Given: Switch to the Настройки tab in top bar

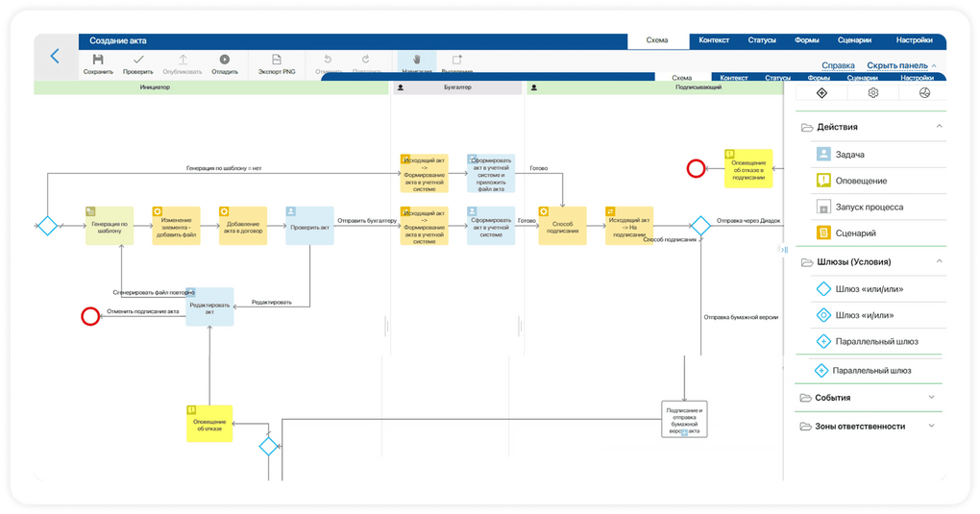Looking at the screenshot, I should coord(914,40).
